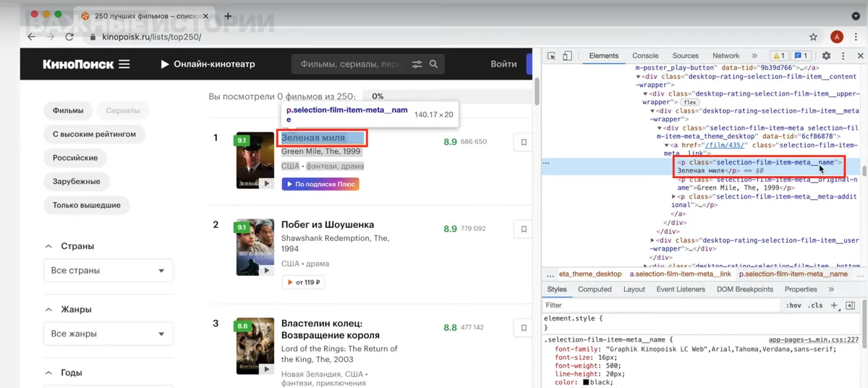Open a new browser tab with the plus
The height and width of the screenshot is (388, 868).
pyautogui.click(x=229, y=16)
